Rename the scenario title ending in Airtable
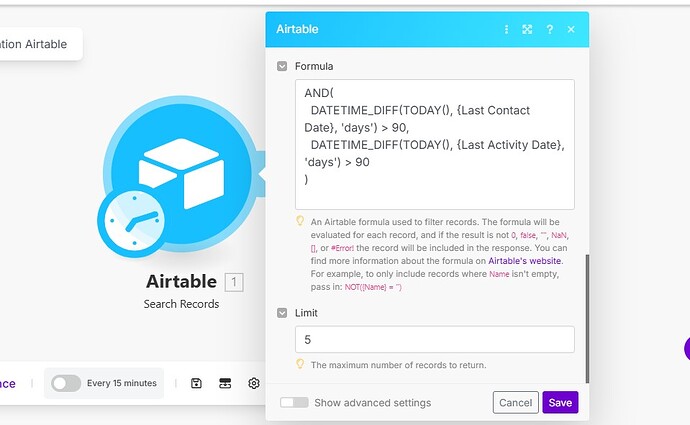Viewport: 690px width, 425px height. click(x=33, y=44)
